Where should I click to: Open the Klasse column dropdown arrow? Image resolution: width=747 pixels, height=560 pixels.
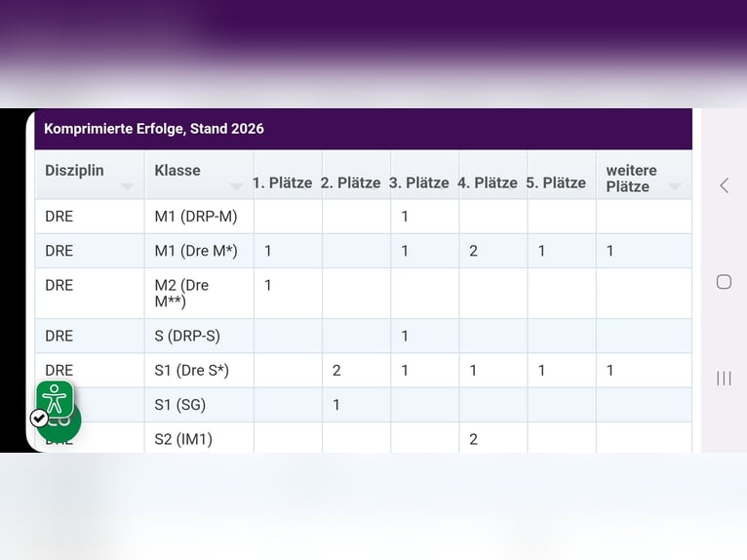click(236, 186)
